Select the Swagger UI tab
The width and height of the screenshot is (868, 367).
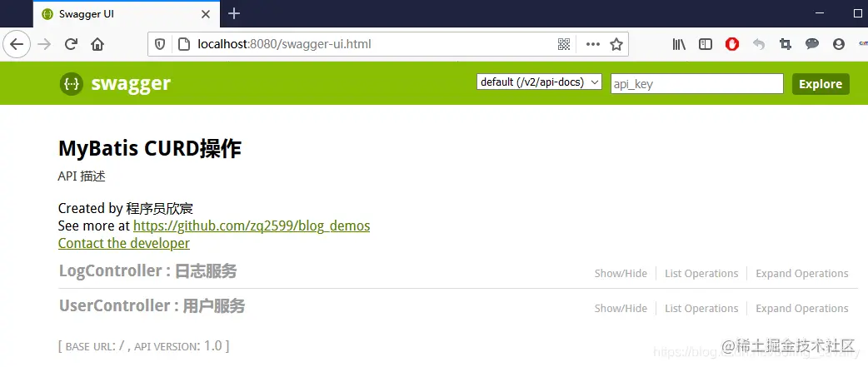(x=126, y=14)
